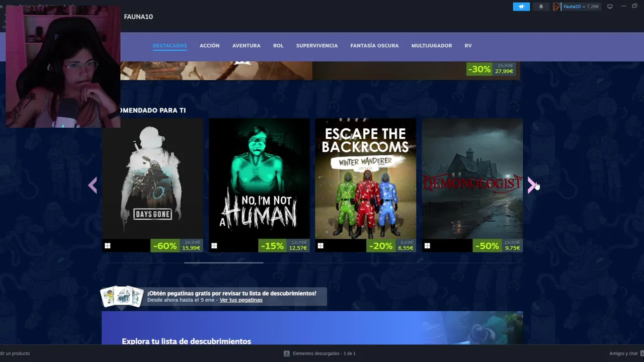Click the Windows icon under Escape the Backrooms
Viewport: 644px width, 362px height.
(x=320, y=246)
